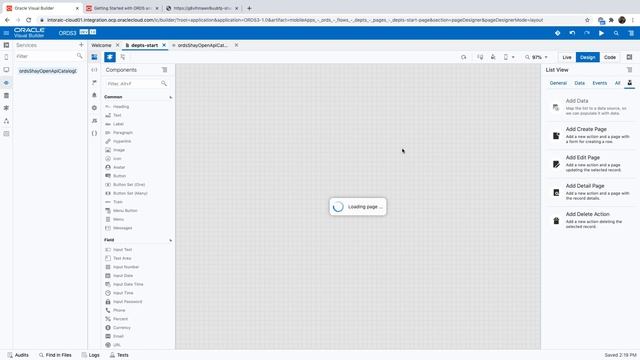Open the Event Listeners bell icon
The height and width of the screenshot is (360, 640).
(x=94, y=95)
